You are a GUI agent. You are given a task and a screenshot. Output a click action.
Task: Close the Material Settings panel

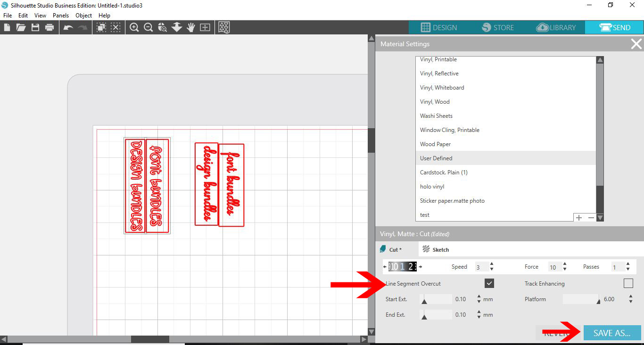[x=636, y=44]
